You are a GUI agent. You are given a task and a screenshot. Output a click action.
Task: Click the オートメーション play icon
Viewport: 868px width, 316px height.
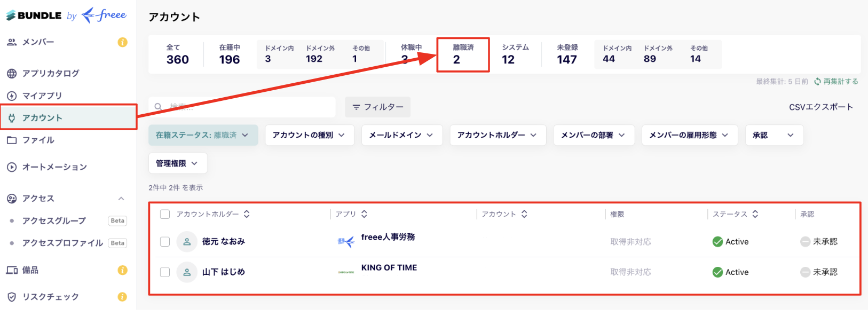point(12,167)
